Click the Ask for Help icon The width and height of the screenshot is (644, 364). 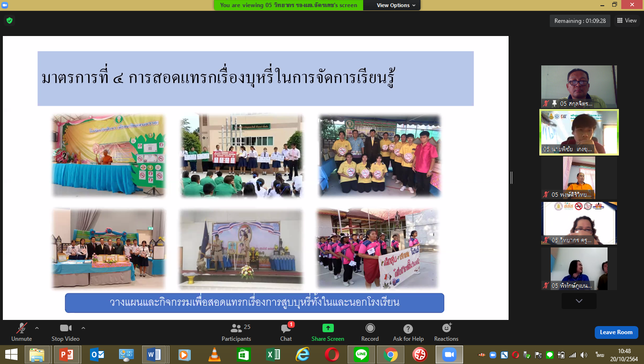(x=408, y=332)
